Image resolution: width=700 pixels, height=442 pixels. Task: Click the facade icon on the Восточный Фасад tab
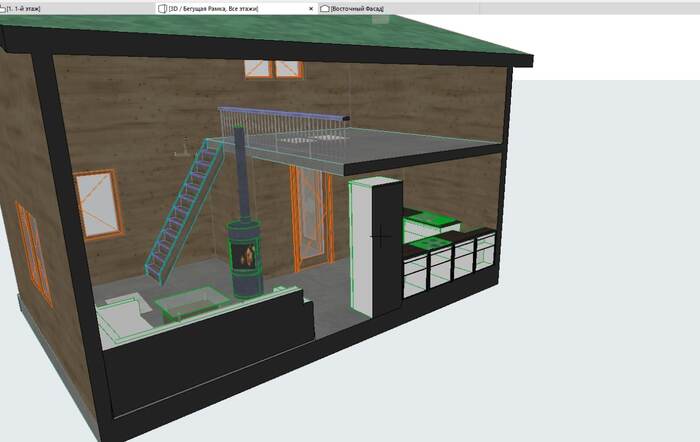pyautogui.click(x=325, y=8)
